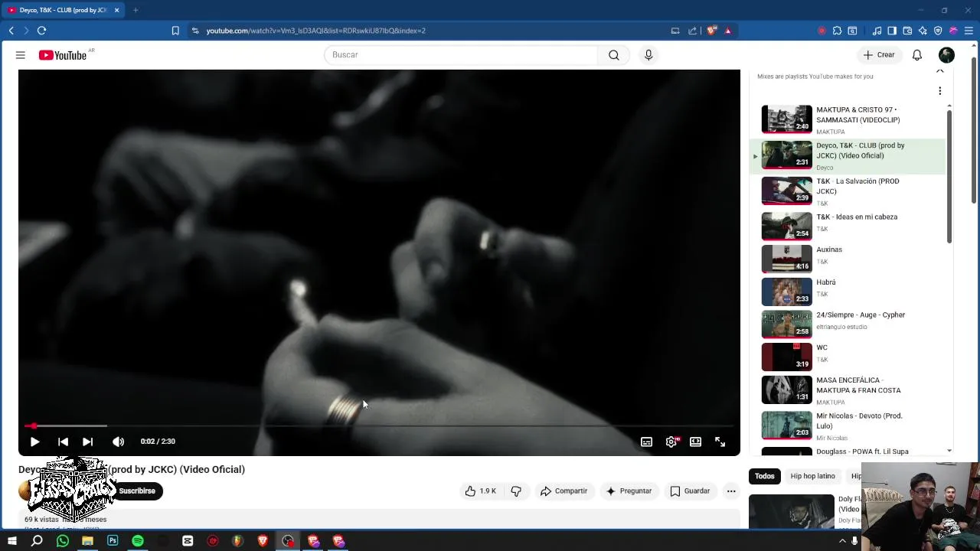Screen dimensions: 980x551
Task: Open the Brave VPN shield icon
Action: [938, 31]
